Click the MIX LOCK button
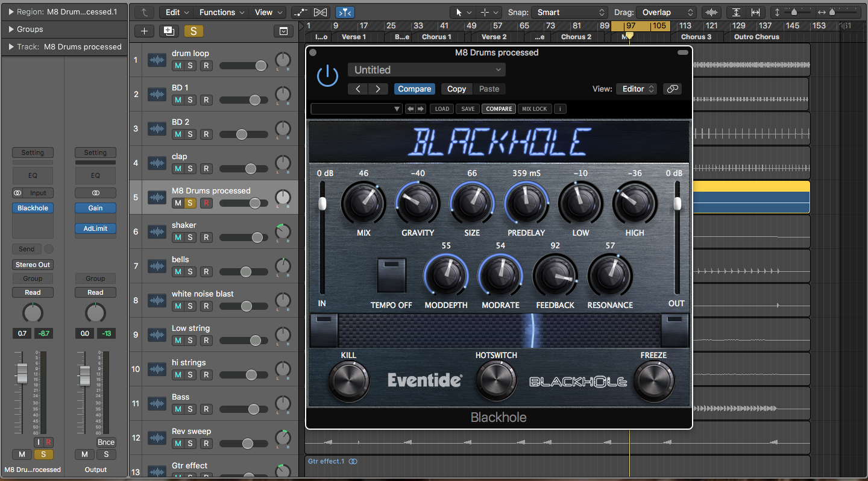The height and width of the screenshot is (481, 868). [534, 109]
